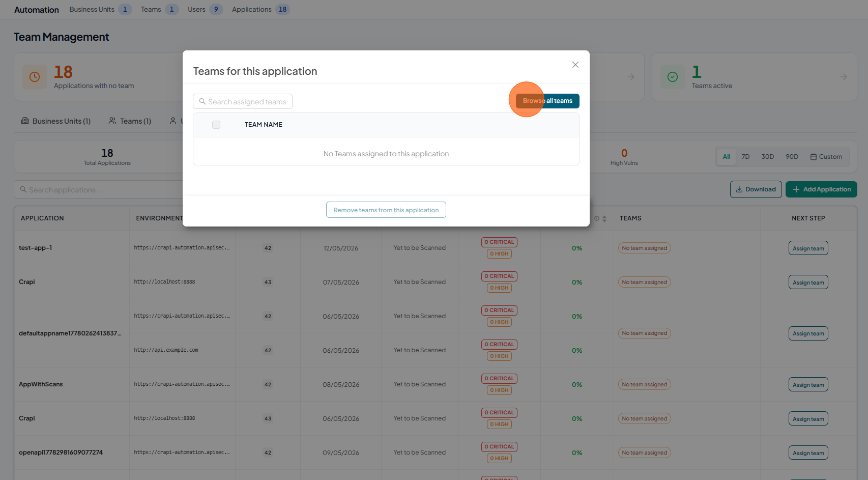868x480 pixels.
Task: Click Assign team for openapi17782981609077274
Action: (x=808, y=453)
